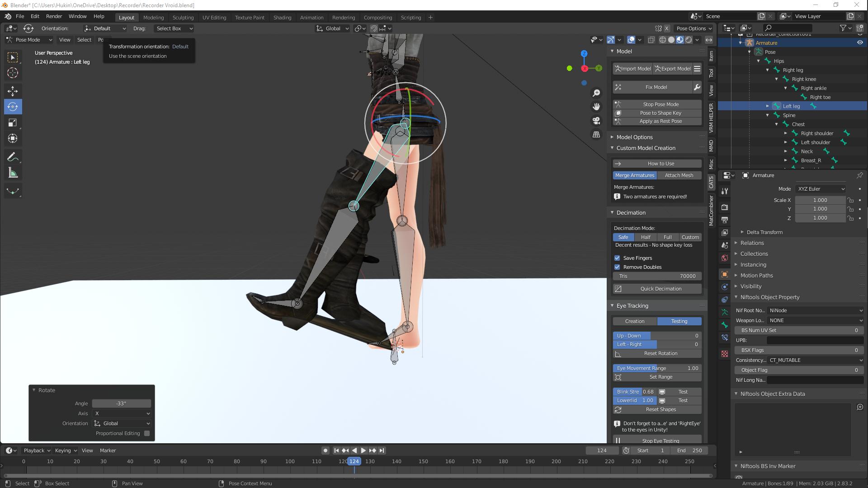
Task: Toggle pin in properties editor header
Action: (859, 175)
